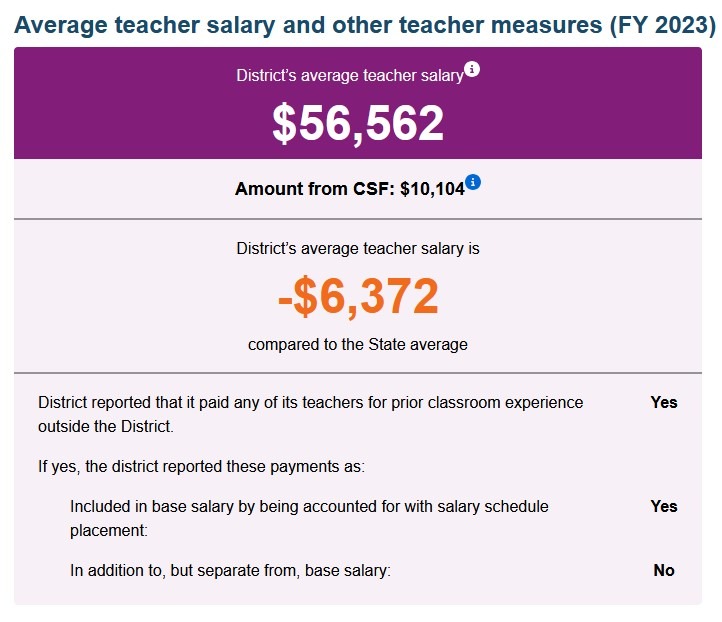Click 'If yes, the district reported these payments as:'
The width and height of the screenshot is (722, 622).
(201, 466)
